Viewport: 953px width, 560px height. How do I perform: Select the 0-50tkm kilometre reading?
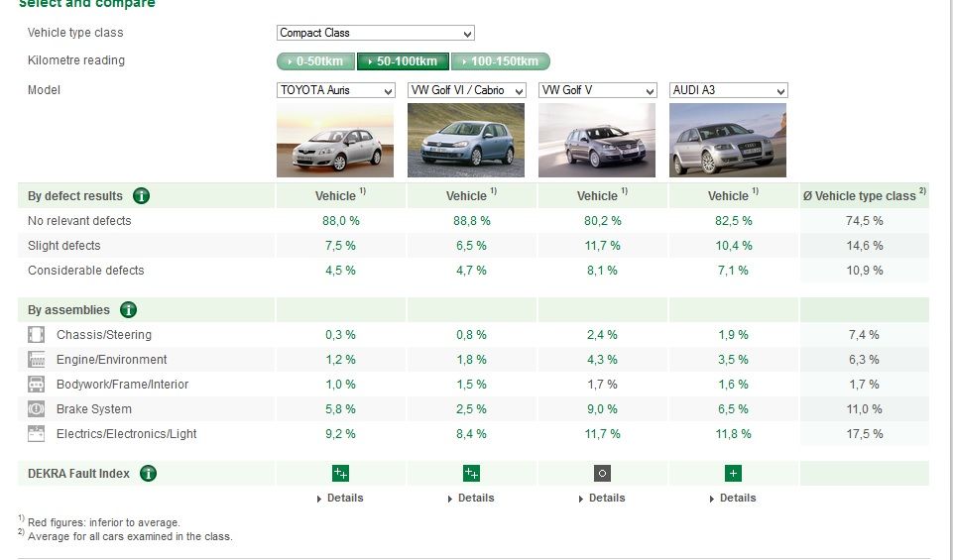pos(315,61)
